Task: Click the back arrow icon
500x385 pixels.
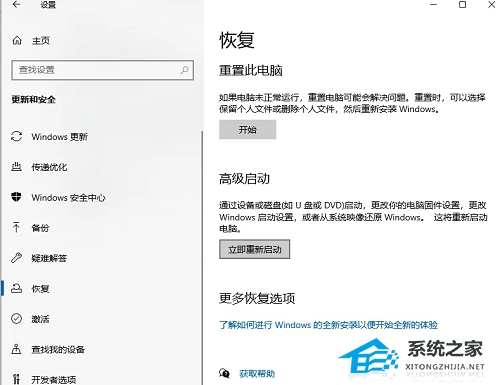Action: point(16,5)
